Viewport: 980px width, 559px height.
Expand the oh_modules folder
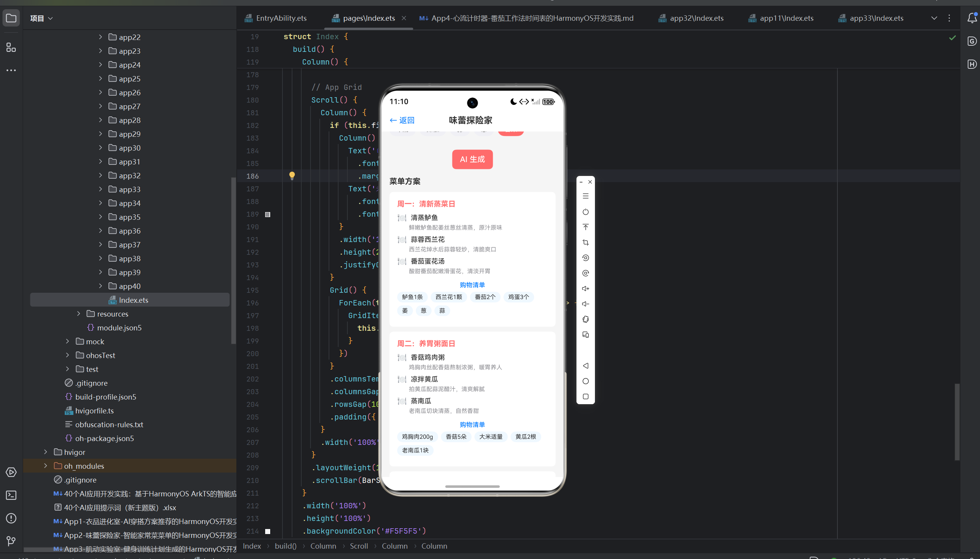(46, 466)
